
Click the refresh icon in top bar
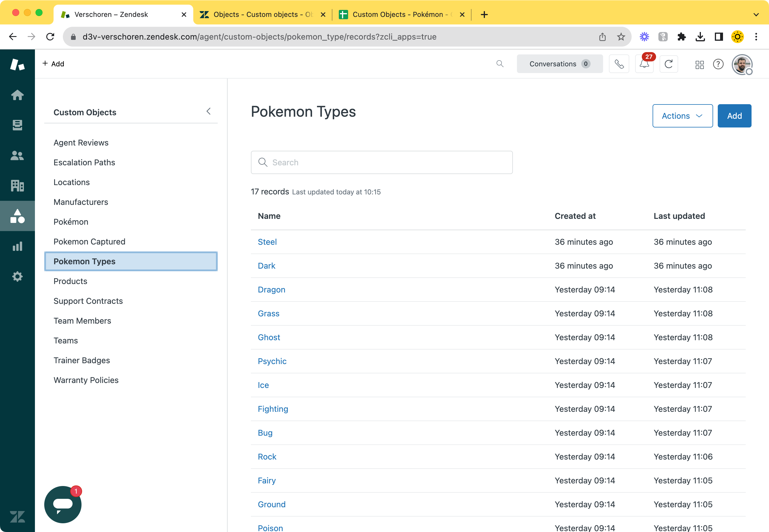(669, 64)
